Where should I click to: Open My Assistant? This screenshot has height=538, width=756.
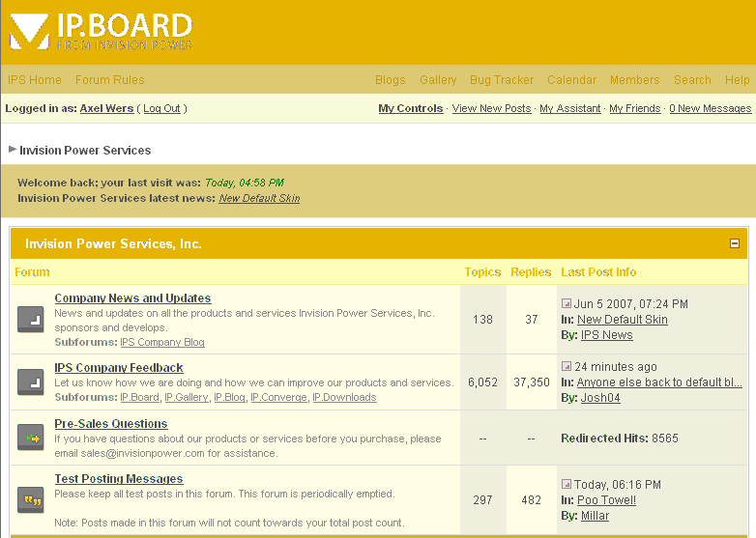coord(569,108)
